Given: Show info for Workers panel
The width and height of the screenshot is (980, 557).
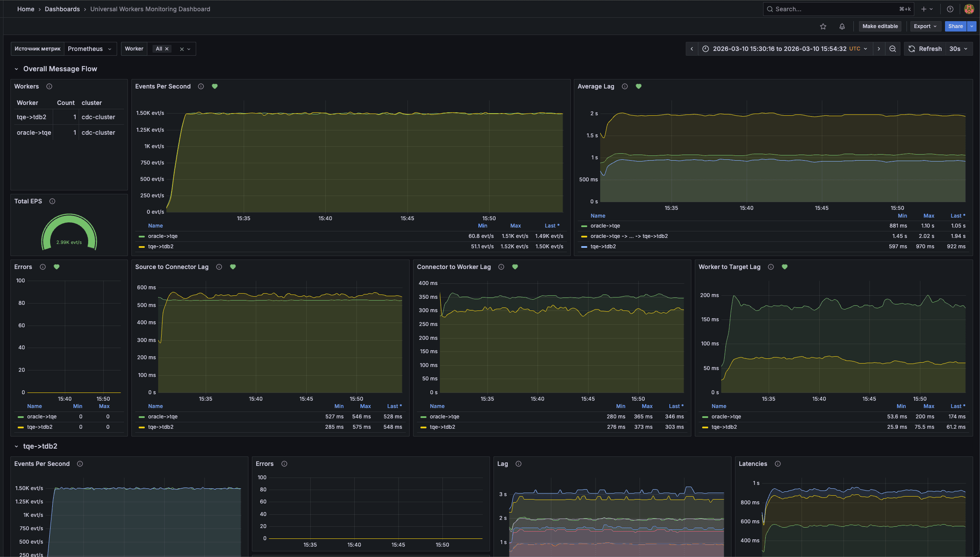Looking at the screenshot, I should point(49,86).
